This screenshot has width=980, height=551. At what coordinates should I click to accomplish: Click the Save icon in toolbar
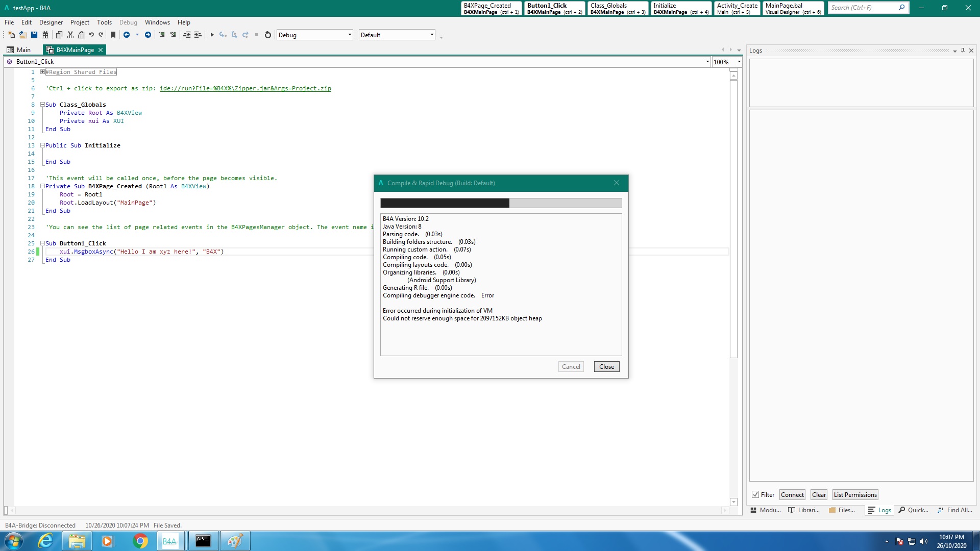point(34,35)
